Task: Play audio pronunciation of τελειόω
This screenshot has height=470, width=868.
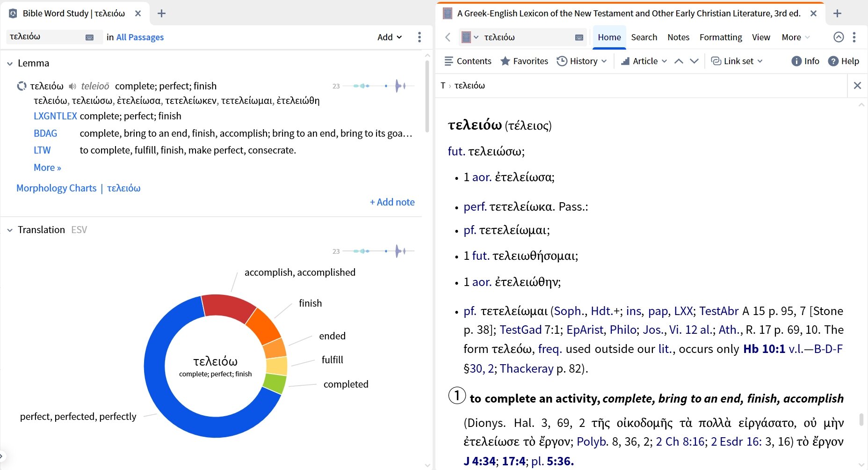Action: [72, 86]
